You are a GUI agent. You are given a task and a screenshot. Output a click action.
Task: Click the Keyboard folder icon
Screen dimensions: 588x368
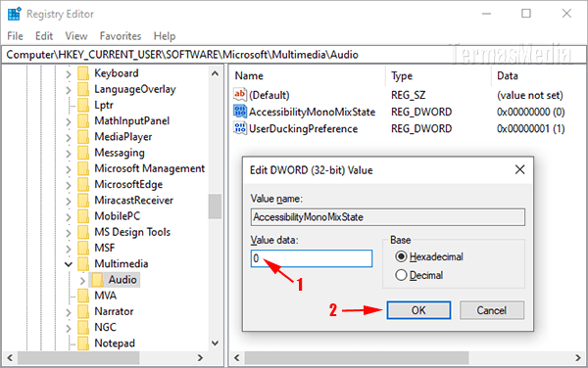83,73
